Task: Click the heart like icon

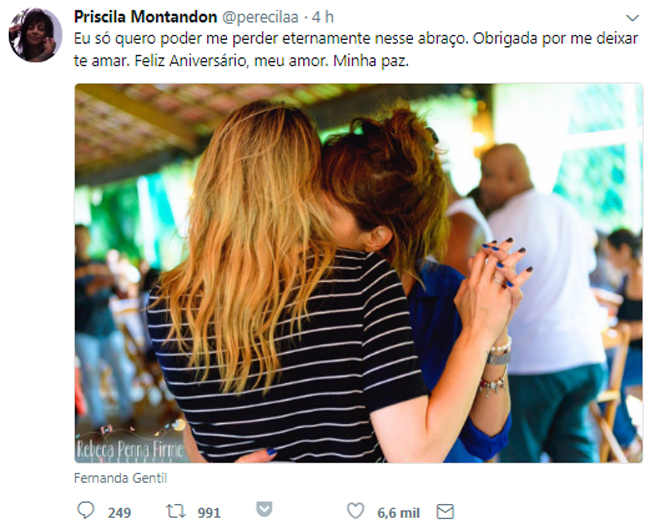Action: [x=355, y=511]
